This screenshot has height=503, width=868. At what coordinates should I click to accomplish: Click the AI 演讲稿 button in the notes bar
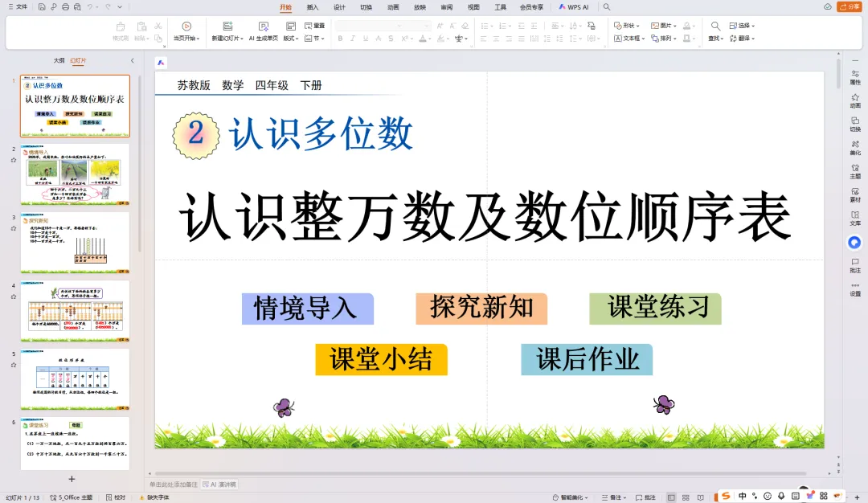219,485
